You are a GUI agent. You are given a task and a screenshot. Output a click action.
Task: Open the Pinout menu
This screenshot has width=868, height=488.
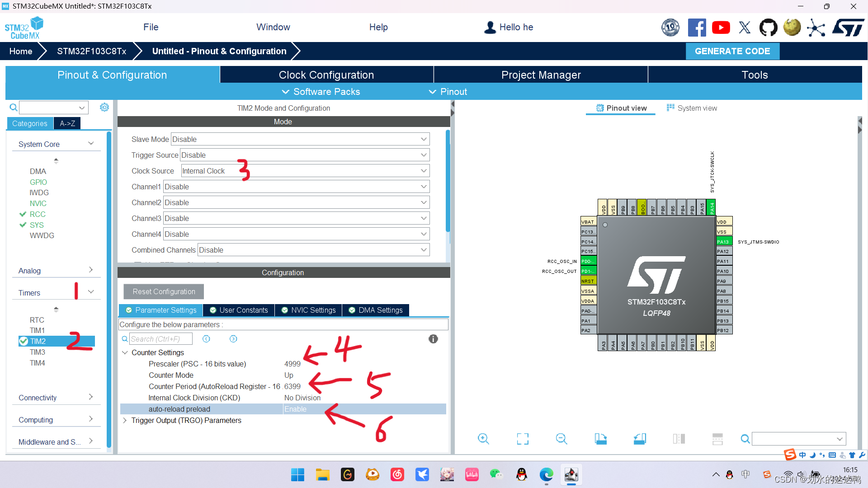coord(448,92)
